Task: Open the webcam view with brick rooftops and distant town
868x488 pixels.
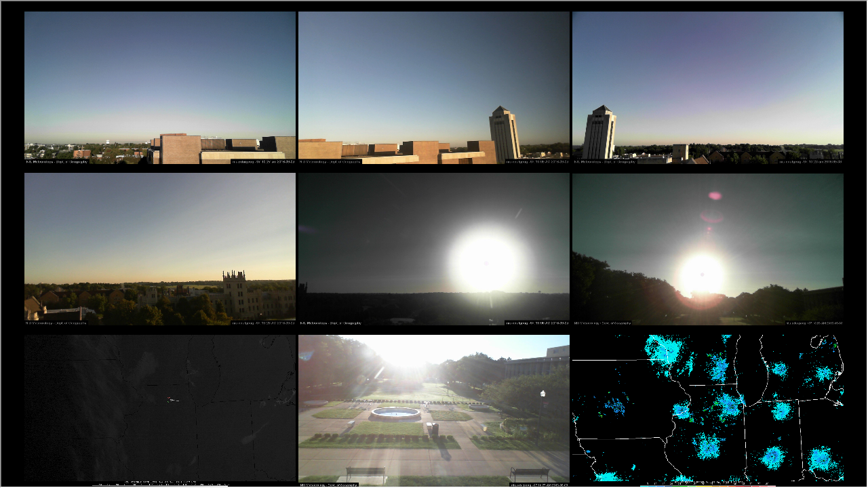Action: pos(160,87)
